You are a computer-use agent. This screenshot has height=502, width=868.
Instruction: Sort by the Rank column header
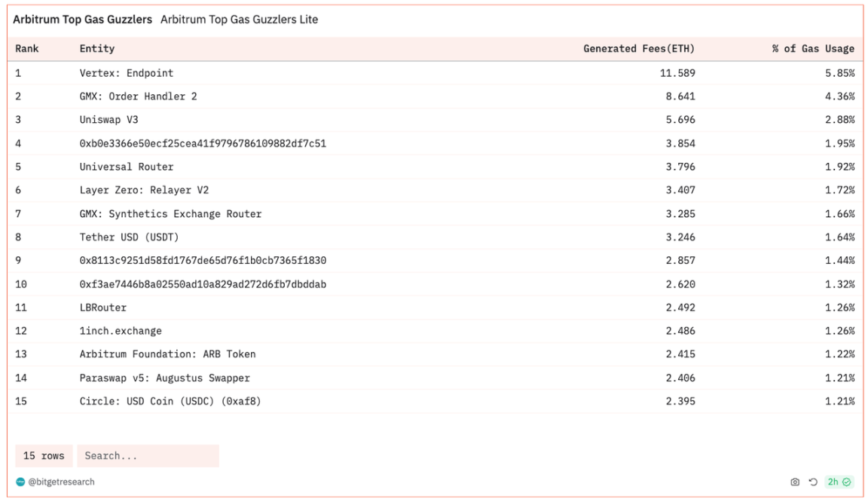pyautogui.click(x=26, y=49)
